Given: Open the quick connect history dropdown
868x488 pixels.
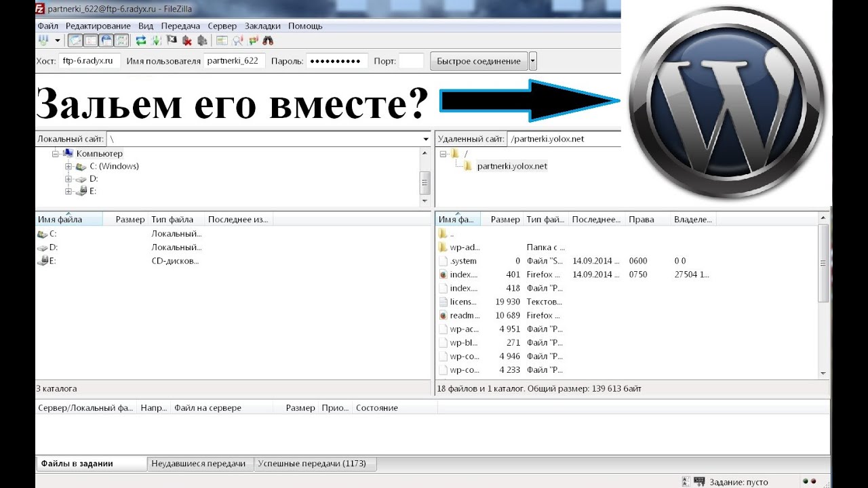Looking at the screenshot, I should tap(532, 61).
